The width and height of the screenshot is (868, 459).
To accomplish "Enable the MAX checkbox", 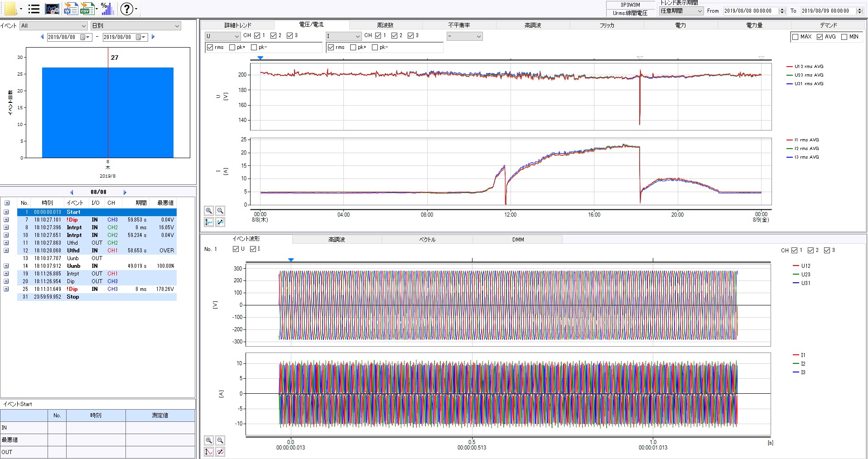I will click(x=795, y=37).
